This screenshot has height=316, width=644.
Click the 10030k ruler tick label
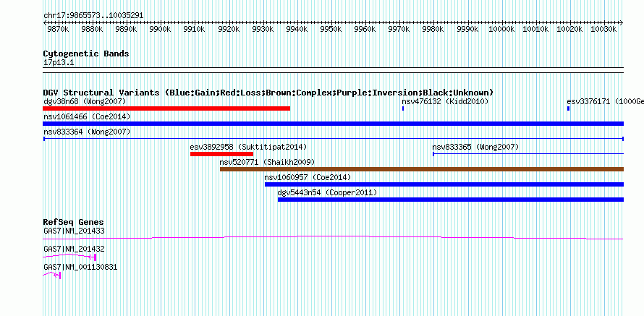tap(604, 30)
